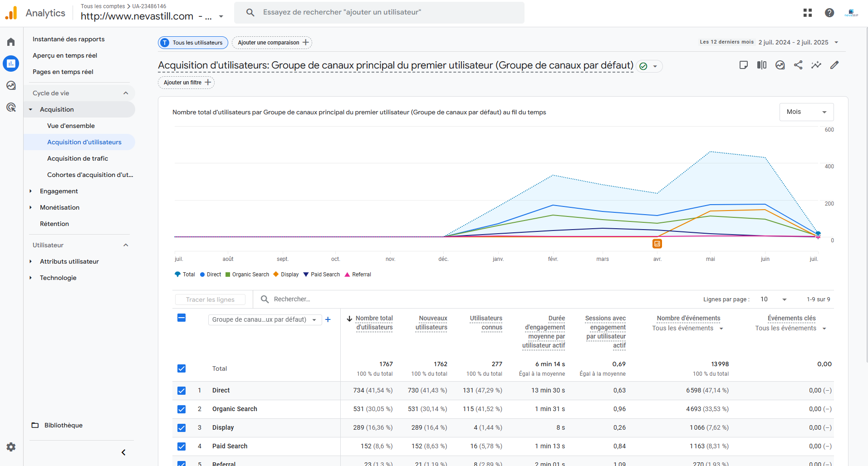This screenshot has height=466, width=868.
Task: Click Nouveaux utilisateurs column header
Action: click(432, 323)
